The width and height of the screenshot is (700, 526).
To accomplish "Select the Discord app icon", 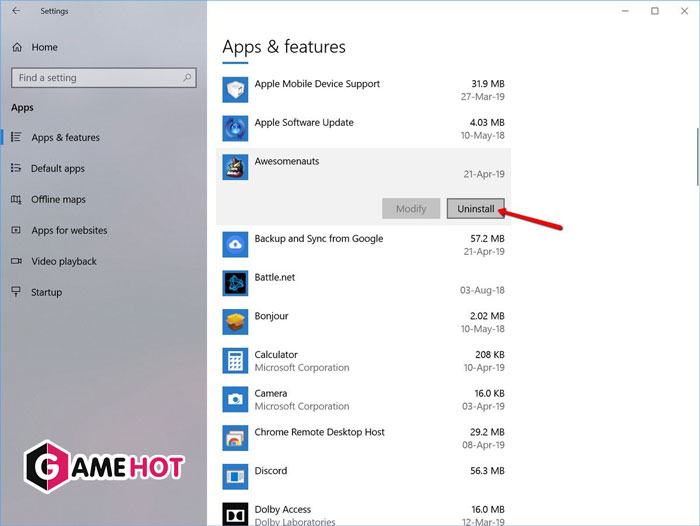I will 235,477.
